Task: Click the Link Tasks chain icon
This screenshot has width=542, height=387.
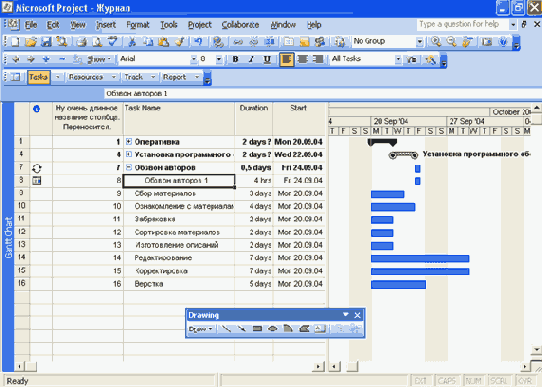Action: [238, 42]
